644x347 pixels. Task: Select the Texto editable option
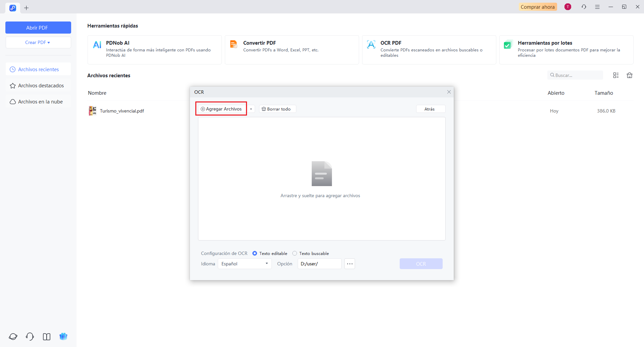click(255, 253)
